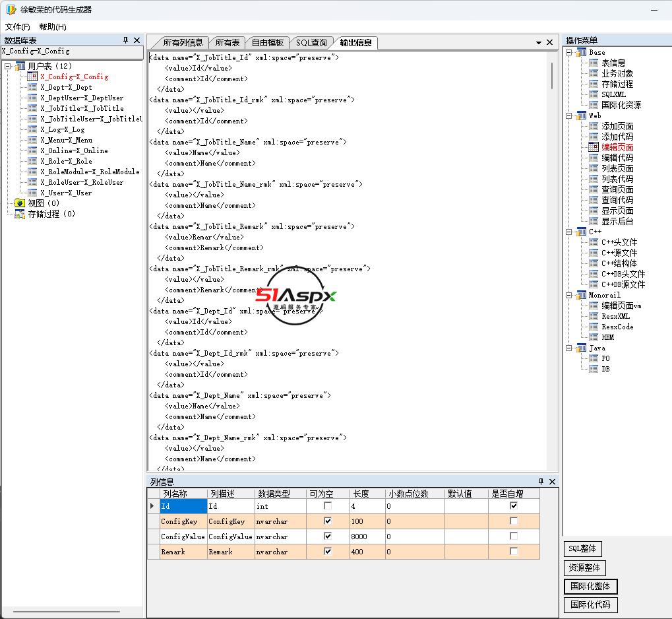Click the X_Config-X_Config table icon

click(x=32, y=77)
